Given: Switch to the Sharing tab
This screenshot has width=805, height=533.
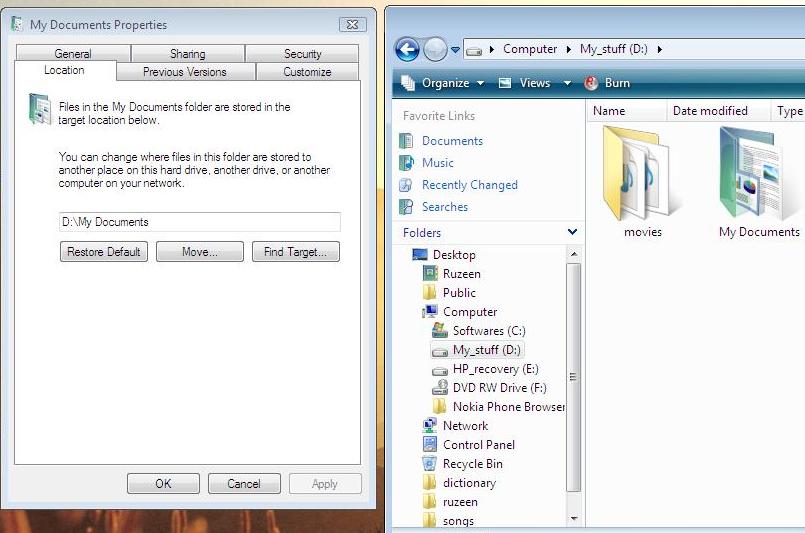Looking at the screenshot, I should click(187, 54).
